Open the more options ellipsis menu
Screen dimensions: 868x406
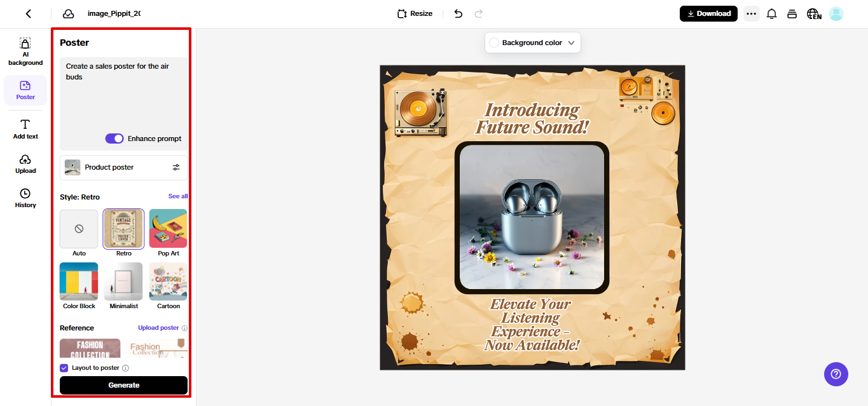click(751, 13)
